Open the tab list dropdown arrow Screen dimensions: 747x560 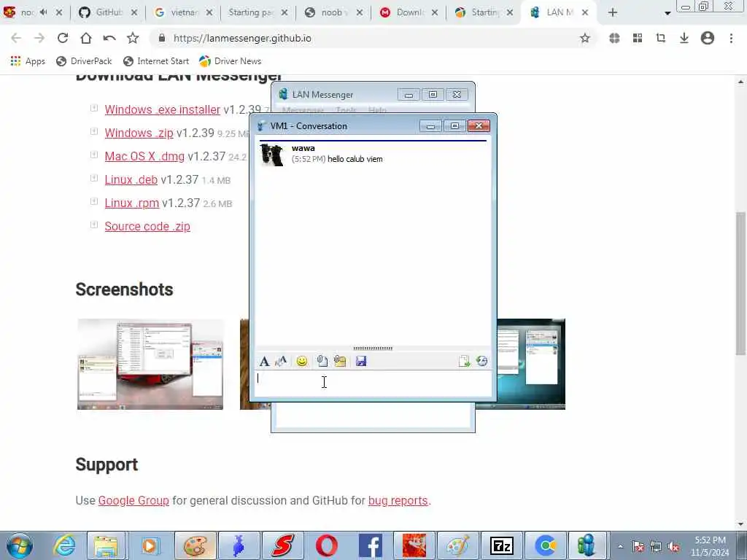click(667, 13)
